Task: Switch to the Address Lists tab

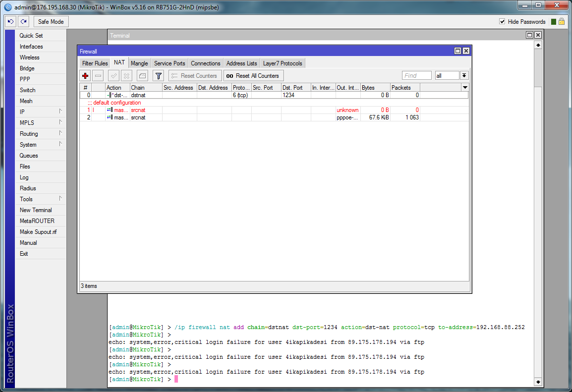Action: tap(241, 63)
